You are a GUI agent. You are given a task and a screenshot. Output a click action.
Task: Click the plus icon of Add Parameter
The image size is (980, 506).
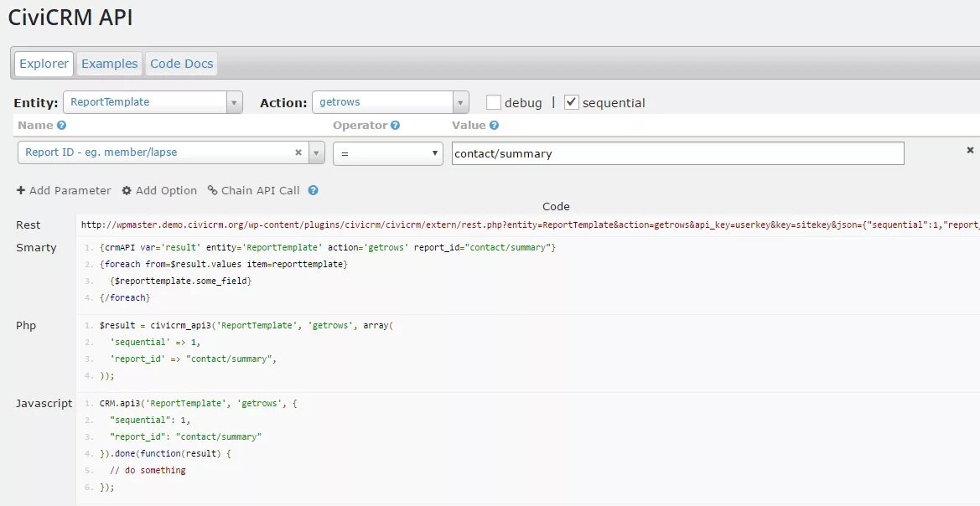21,190
